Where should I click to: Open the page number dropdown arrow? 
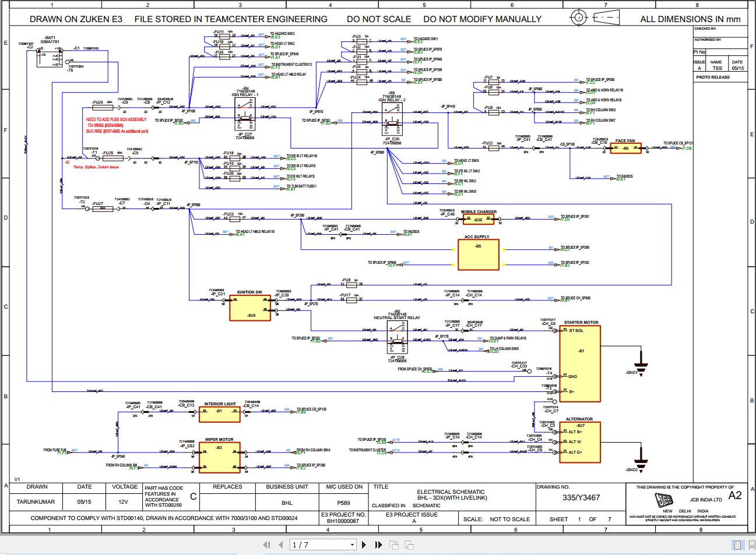coord(352,545)
